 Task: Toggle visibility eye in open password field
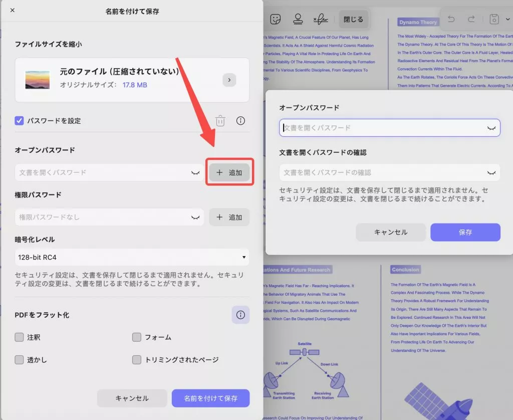click(195, 173)
